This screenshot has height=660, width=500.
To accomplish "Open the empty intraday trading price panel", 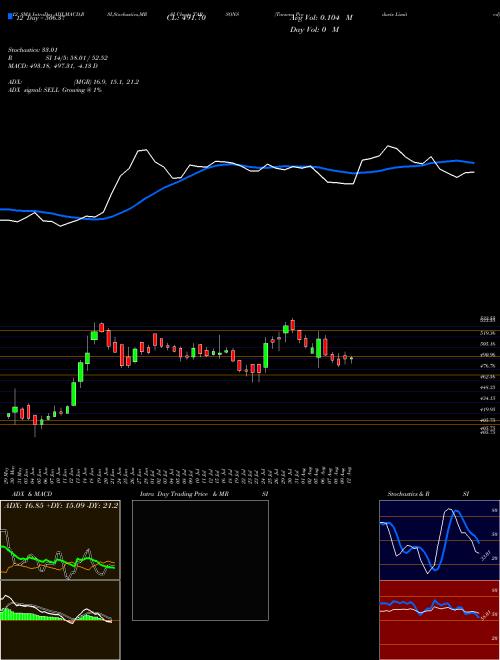I will tap(200, 560).
